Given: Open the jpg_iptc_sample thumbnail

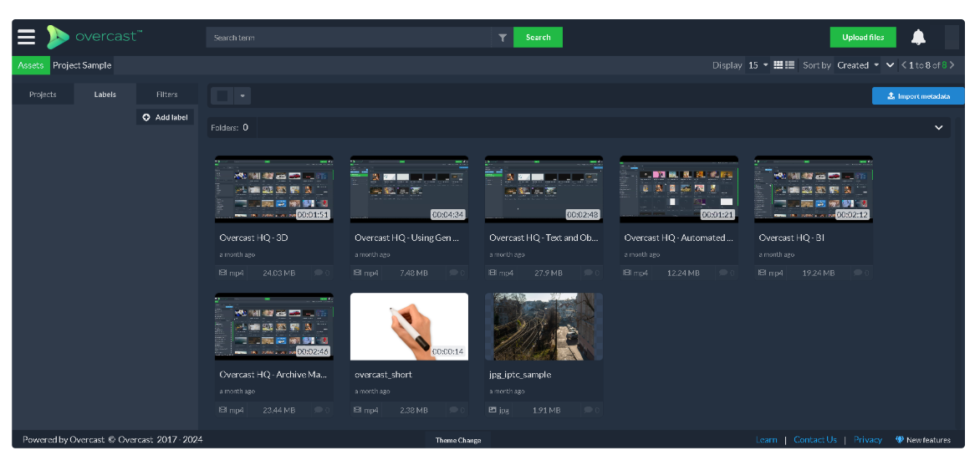Looking at the screenshot, I should click(544, 326).
